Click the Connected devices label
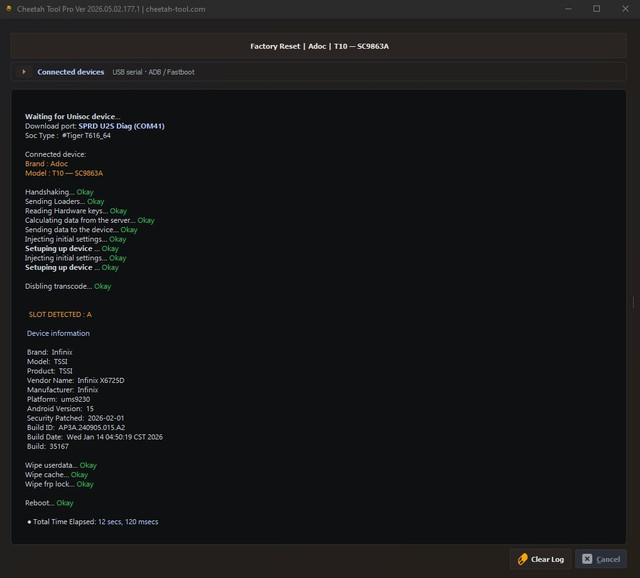This screenshot has height=578, width=640. pyautogui.click(x=71, y=72)
